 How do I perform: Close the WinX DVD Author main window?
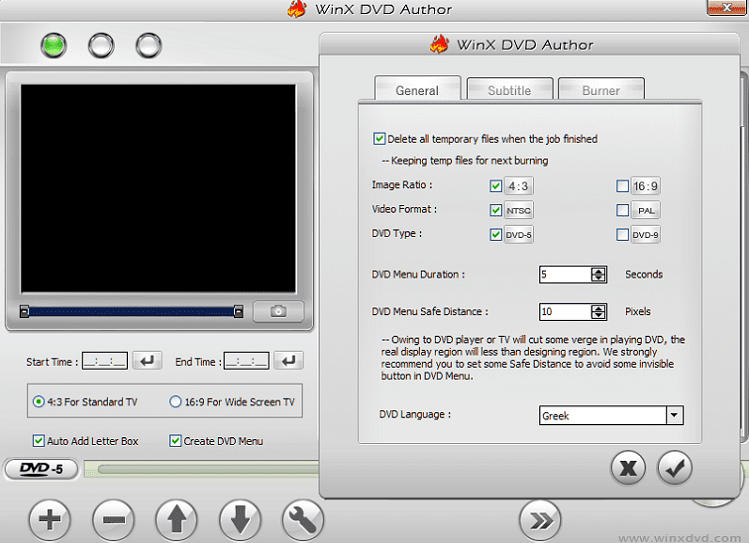pos(726,7)
